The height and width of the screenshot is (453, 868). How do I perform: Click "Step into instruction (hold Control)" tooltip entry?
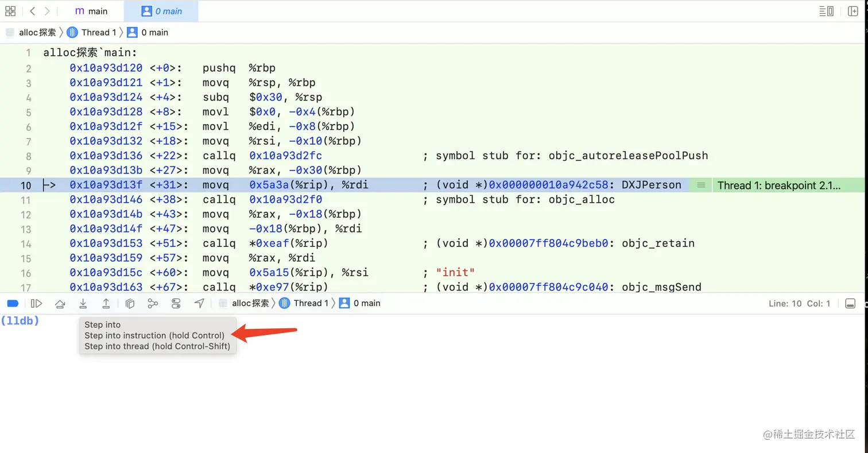tap(154, 335)
